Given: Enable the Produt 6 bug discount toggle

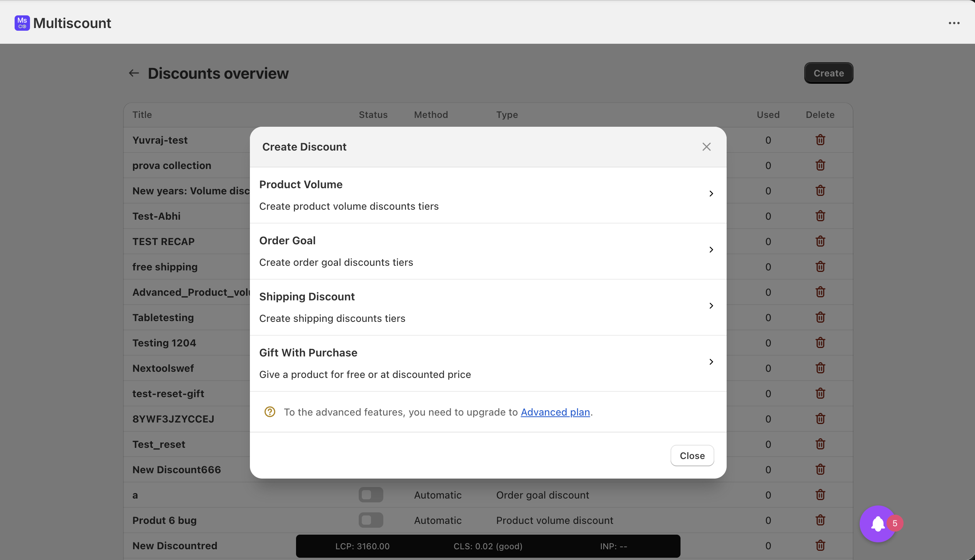Looking at the screenshot, I should 371,520.
